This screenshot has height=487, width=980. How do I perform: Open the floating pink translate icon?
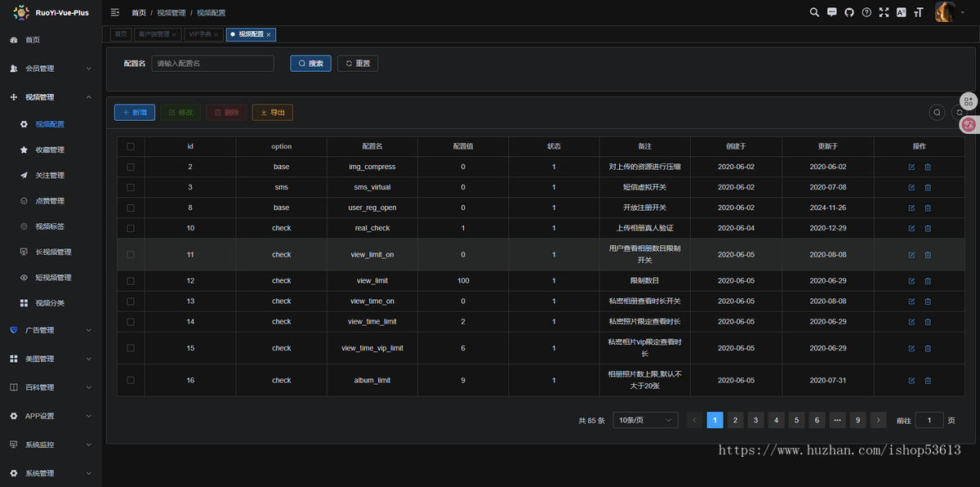tap(969, 124)
